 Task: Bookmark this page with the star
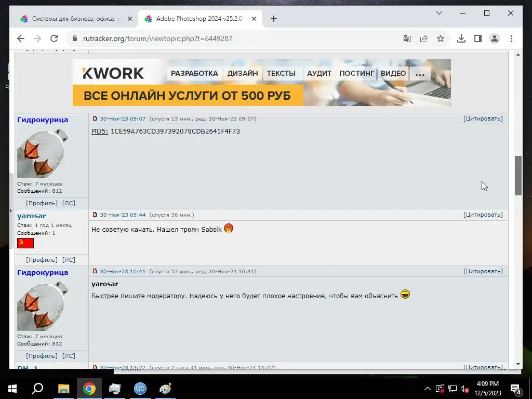pos(441,38)
